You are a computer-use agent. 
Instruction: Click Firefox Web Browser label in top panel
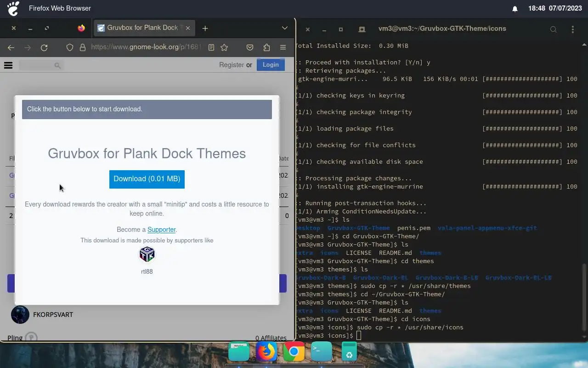tap(60, 8)
